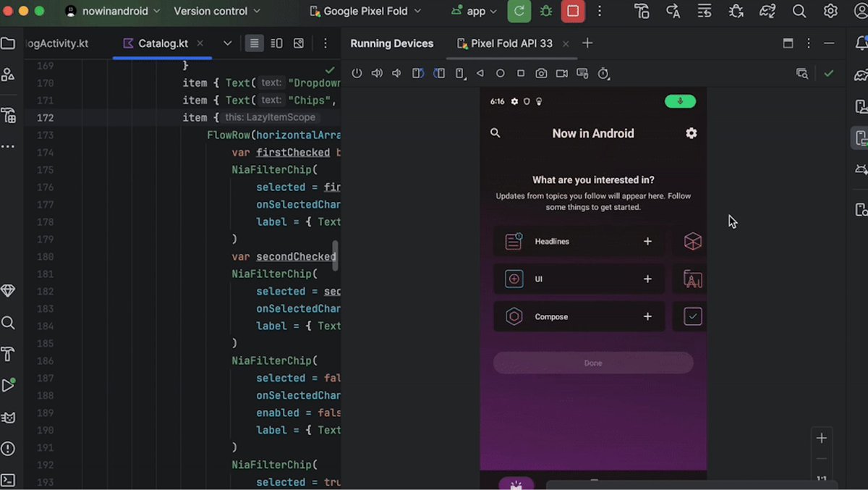Click the Apply Code Changes lines icon

705,11
